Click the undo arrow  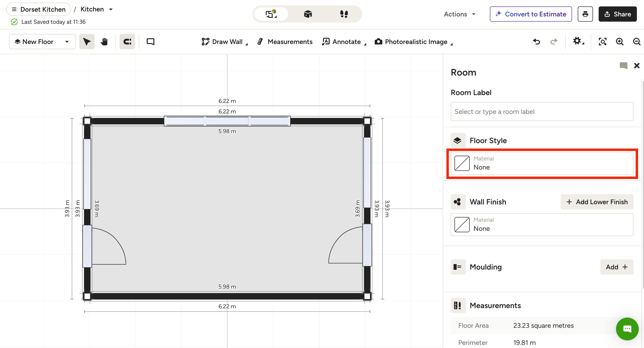click(x=536, y=42)
